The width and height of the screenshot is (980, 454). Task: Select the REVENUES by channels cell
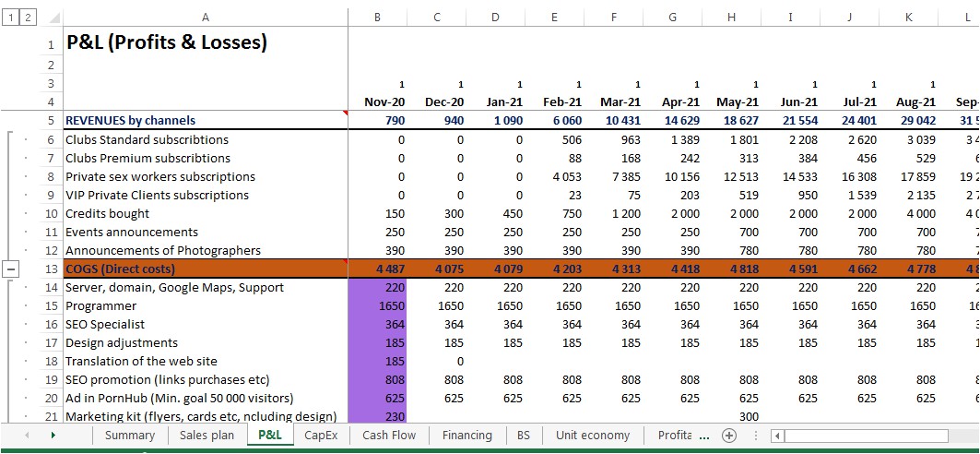click(205, 121)
